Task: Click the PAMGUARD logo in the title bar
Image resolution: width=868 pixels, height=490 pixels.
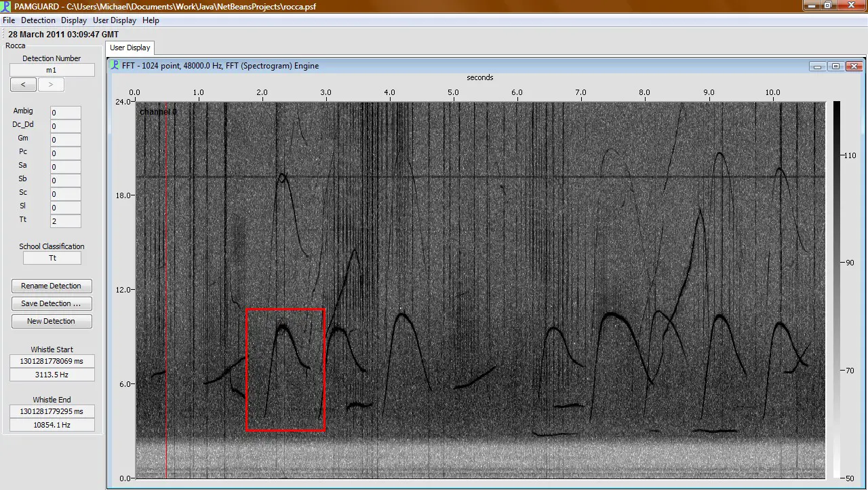Action: (6, 5)
